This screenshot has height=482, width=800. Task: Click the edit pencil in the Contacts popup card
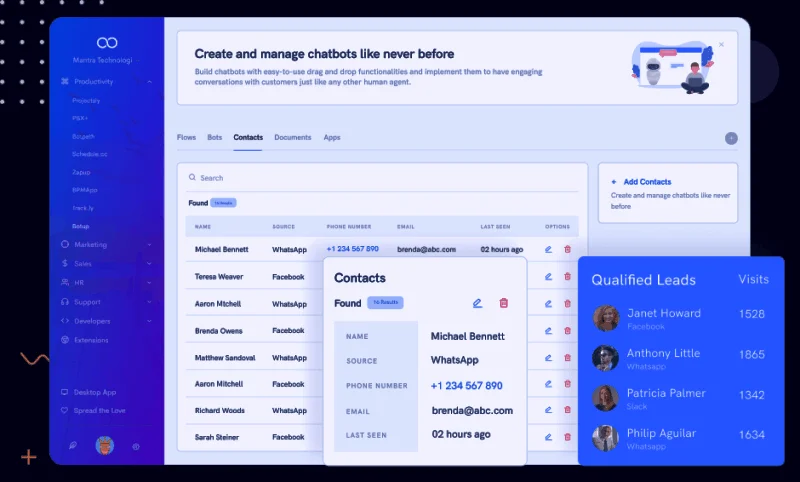478,303
